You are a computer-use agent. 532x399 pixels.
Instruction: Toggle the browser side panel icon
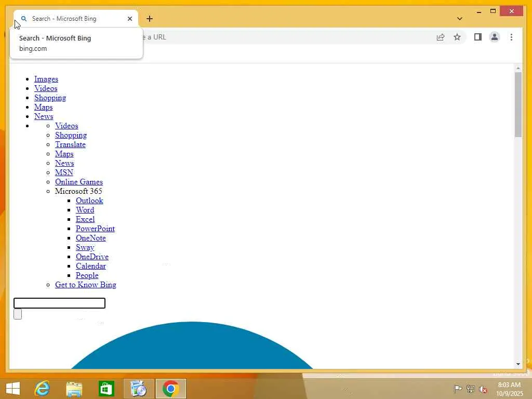(x=478, y=37)
